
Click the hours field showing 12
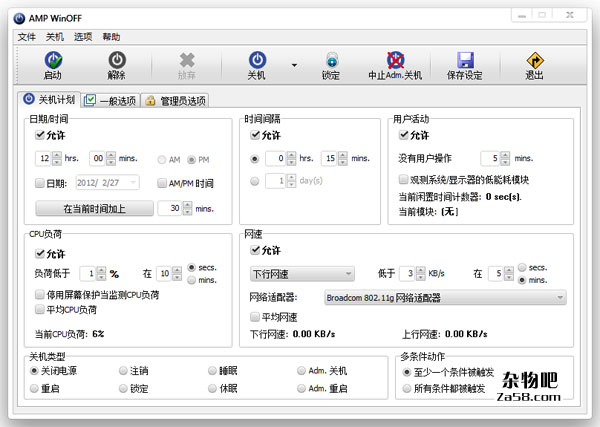tap(44, 158)
